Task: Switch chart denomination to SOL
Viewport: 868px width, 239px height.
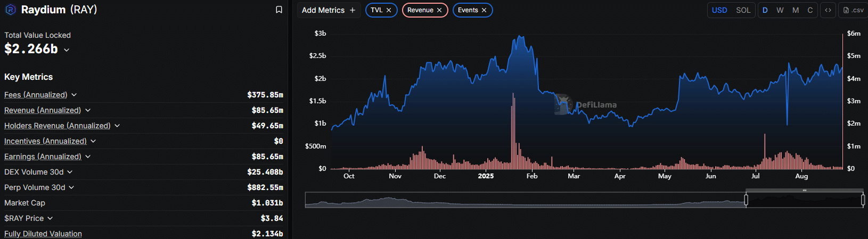Action: [x=743, y=10]
